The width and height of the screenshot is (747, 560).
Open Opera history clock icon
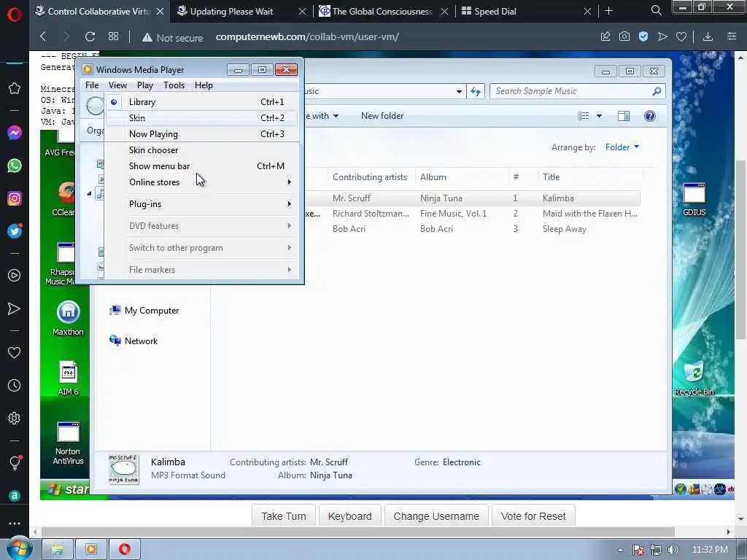tap(15, 385)
